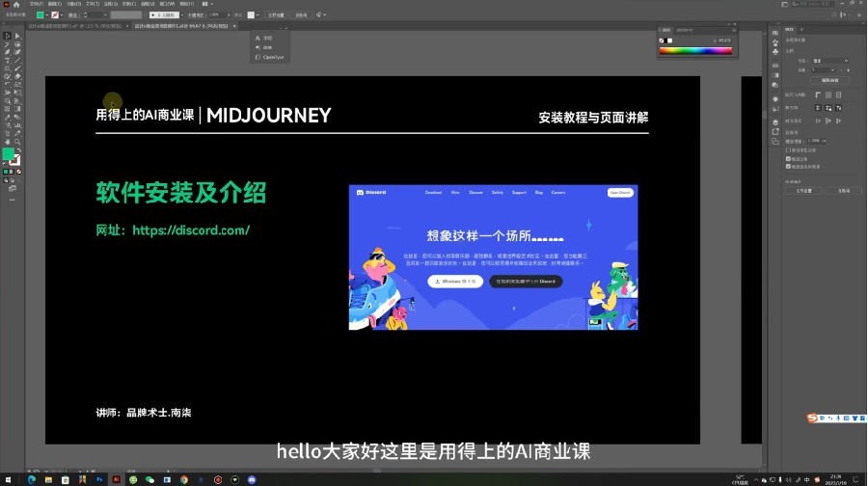Click hex color field in Color panel
This screenshot has width=868, height=486.
coord(723,40)
